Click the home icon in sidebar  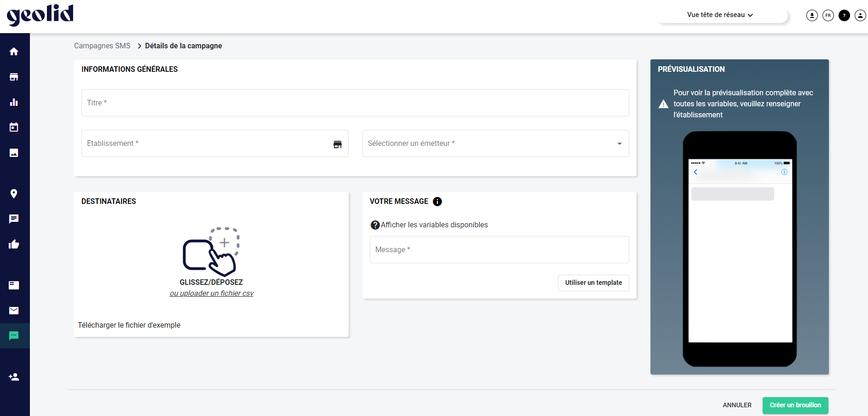pos(14,52)
